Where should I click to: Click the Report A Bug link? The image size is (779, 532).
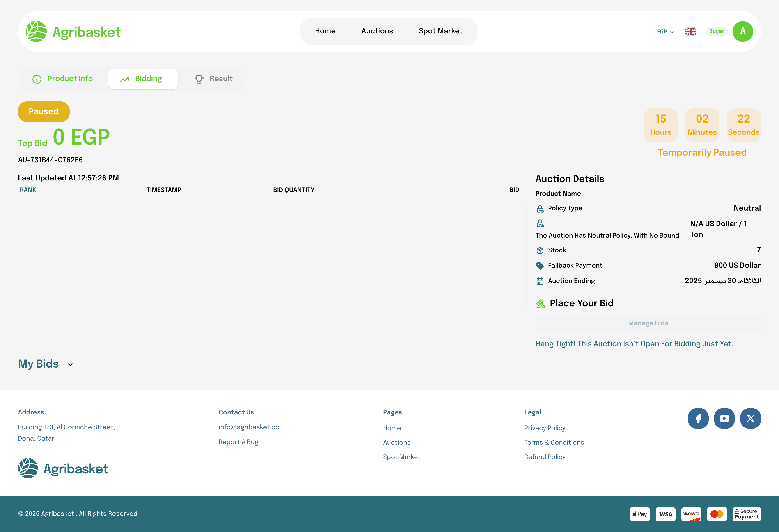(x=238, y=442)
